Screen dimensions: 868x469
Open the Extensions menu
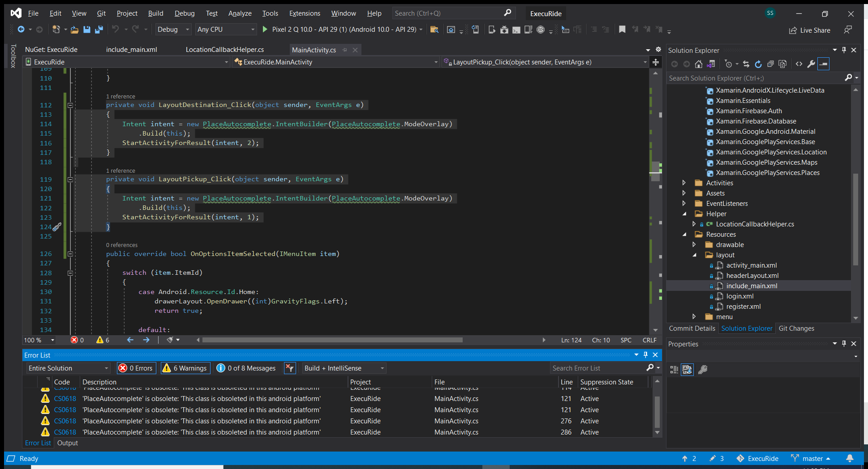[x=305, y=13]
